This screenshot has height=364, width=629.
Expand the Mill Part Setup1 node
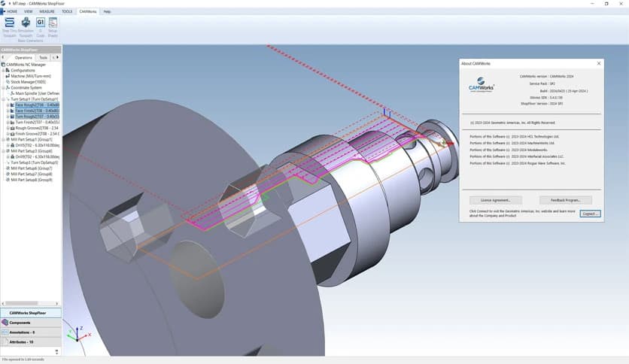pos(3,139)
